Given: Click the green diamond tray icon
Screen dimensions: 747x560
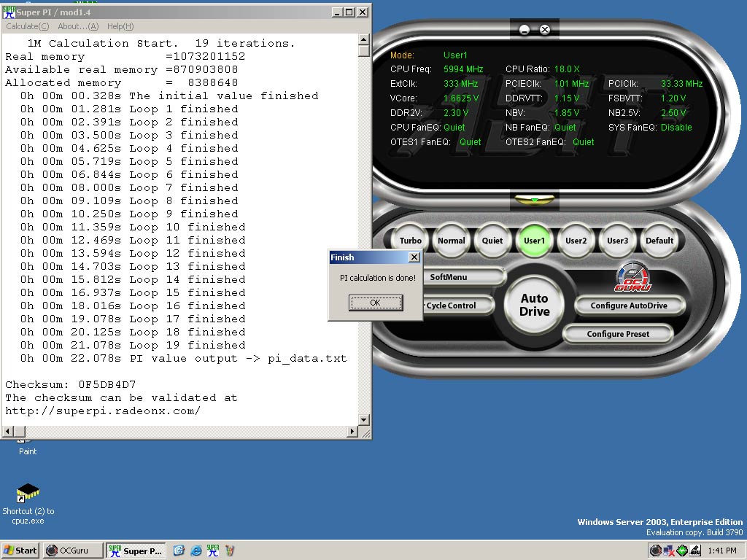Looking at the screenshot, I should pyautogui.click(x=682, y=551).
